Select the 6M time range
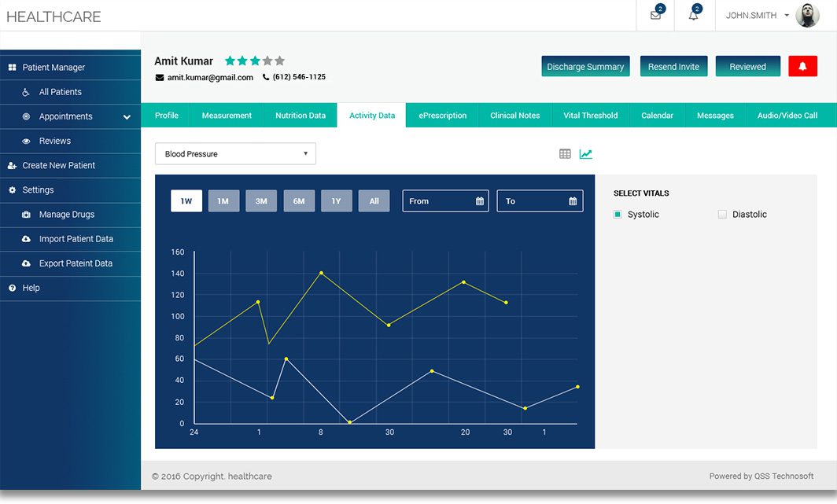This screenshot has height=504, width=837. 299,201
